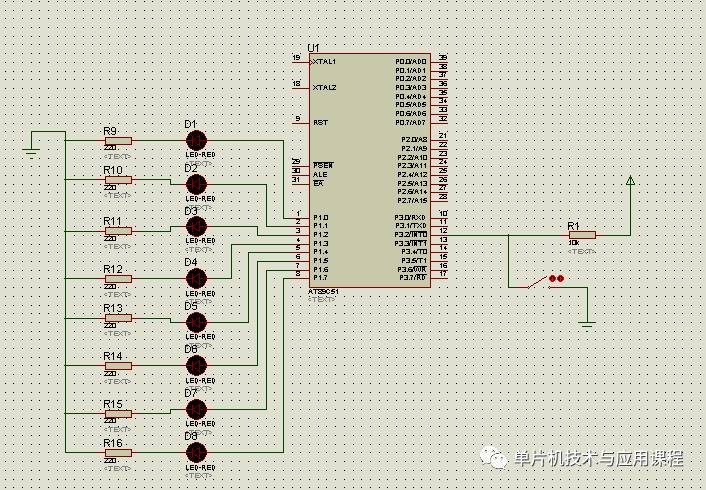Click the D8 LED at the bottom
The height and width of the screenshot is (490, 706).
tap(196, 452)
